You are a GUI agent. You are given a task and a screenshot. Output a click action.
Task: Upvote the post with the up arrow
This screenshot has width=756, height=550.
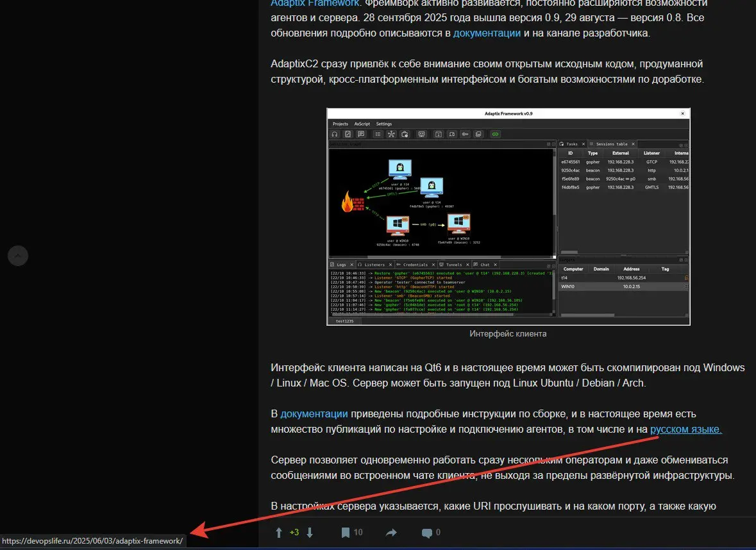pos(279,532)
